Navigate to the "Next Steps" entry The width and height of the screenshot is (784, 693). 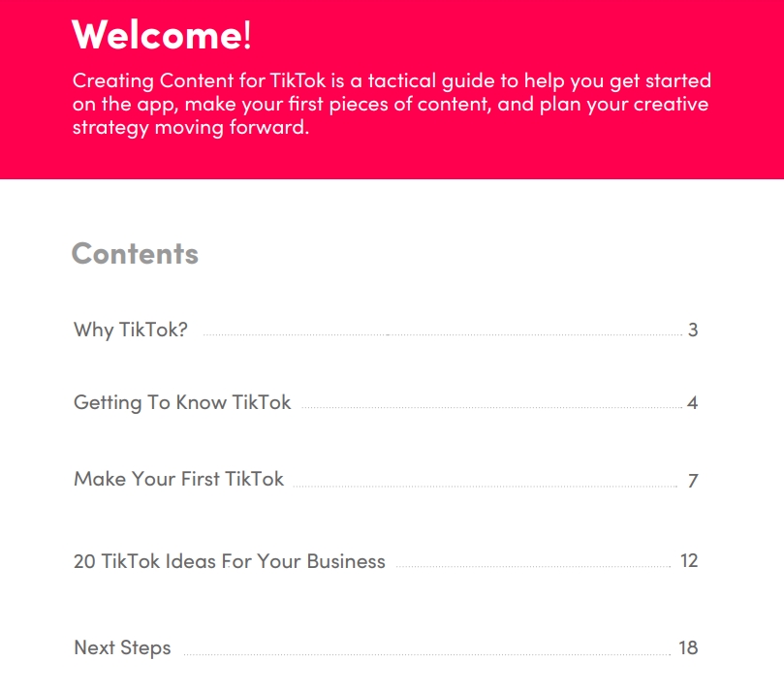122,648
